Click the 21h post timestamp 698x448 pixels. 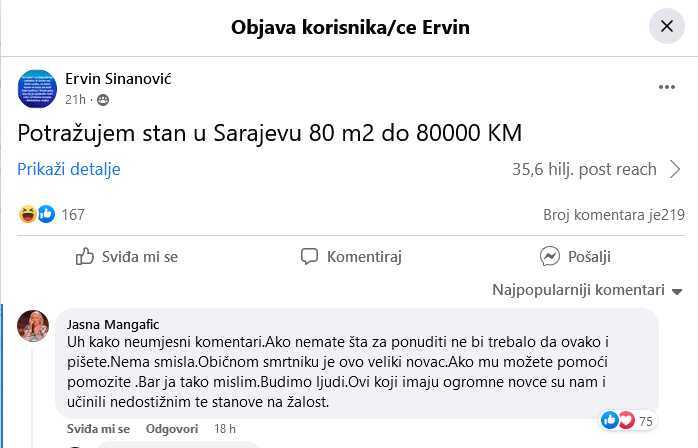(x=75, y=100)
